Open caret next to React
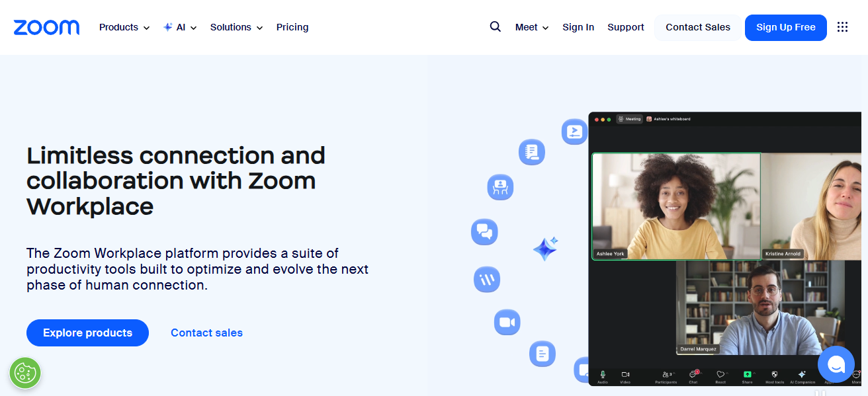 click(727, 373)
